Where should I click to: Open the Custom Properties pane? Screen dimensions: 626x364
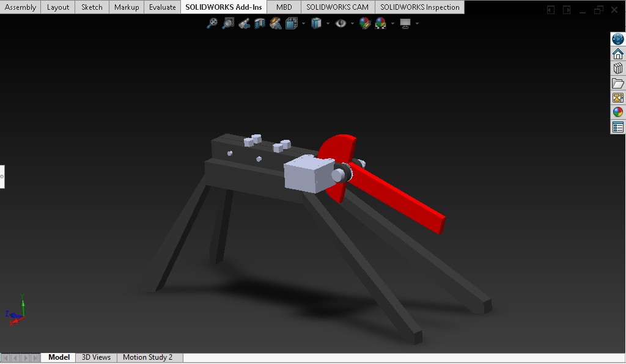pyautogui.click(x=618, y=127)
